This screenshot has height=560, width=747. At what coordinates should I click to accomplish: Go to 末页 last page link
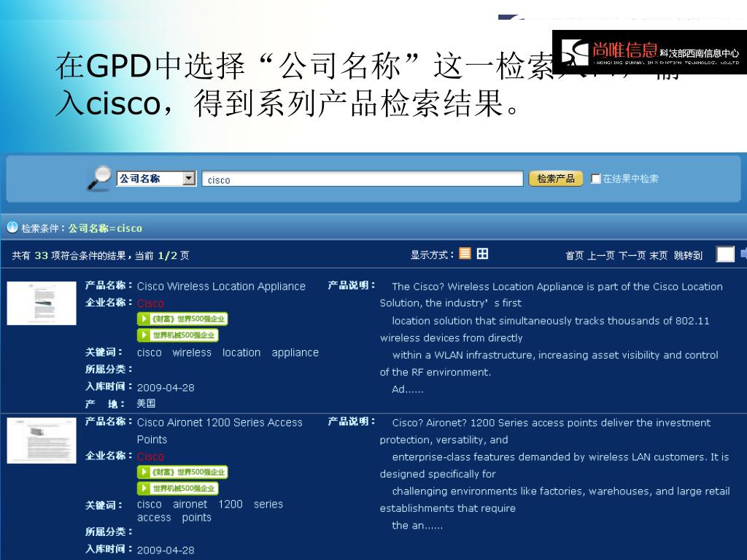pyautogui.click(x=659, y=256)
